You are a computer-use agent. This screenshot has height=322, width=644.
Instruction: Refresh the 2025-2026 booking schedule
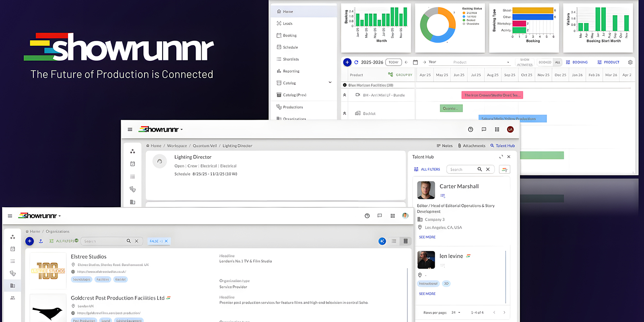(x=356, y=62)
